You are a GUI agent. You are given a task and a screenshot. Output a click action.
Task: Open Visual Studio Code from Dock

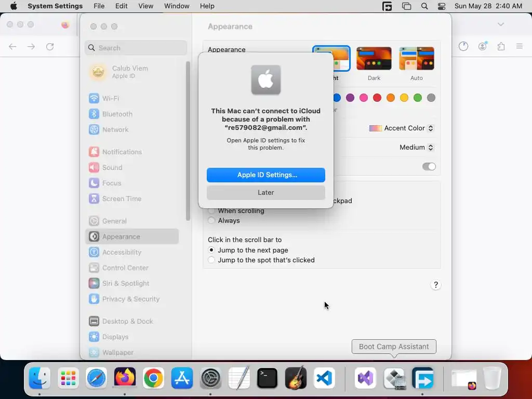tap(324, 378)
